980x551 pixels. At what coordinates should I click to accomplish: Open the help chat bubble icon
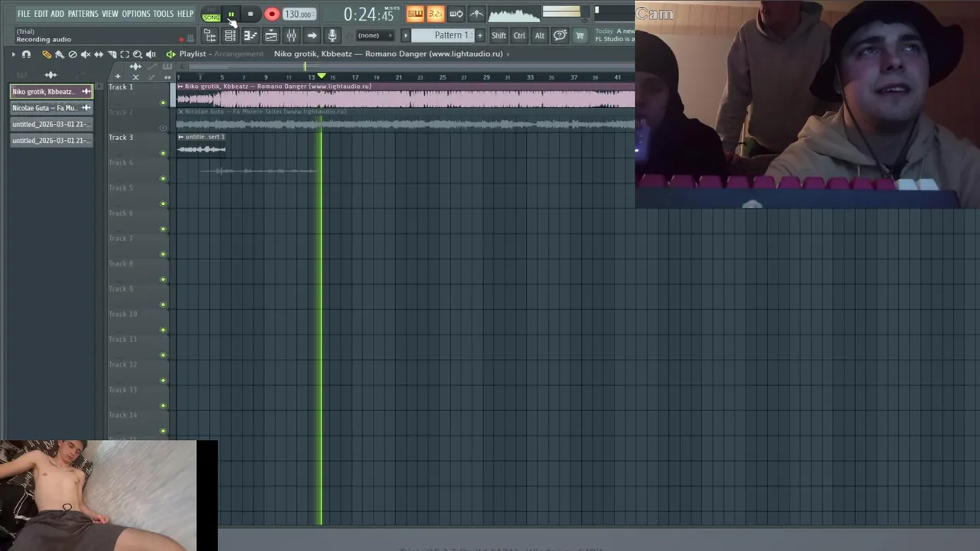(x=560, y=35)
